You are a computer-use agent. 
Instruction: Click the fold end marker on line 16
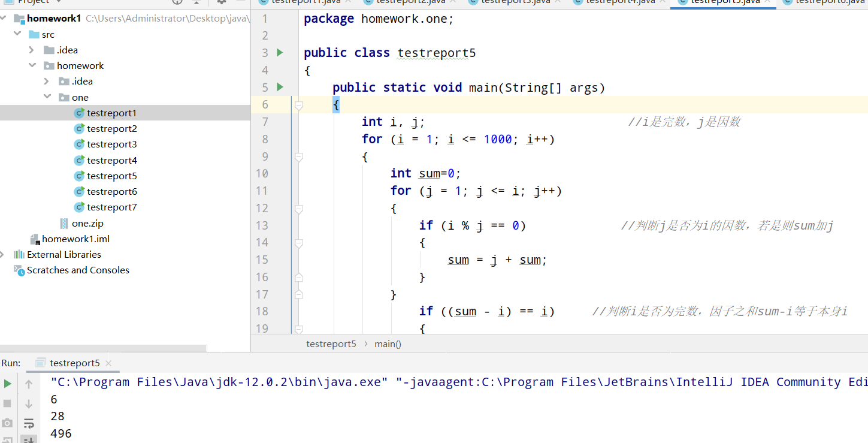click(x=298, y=277)
